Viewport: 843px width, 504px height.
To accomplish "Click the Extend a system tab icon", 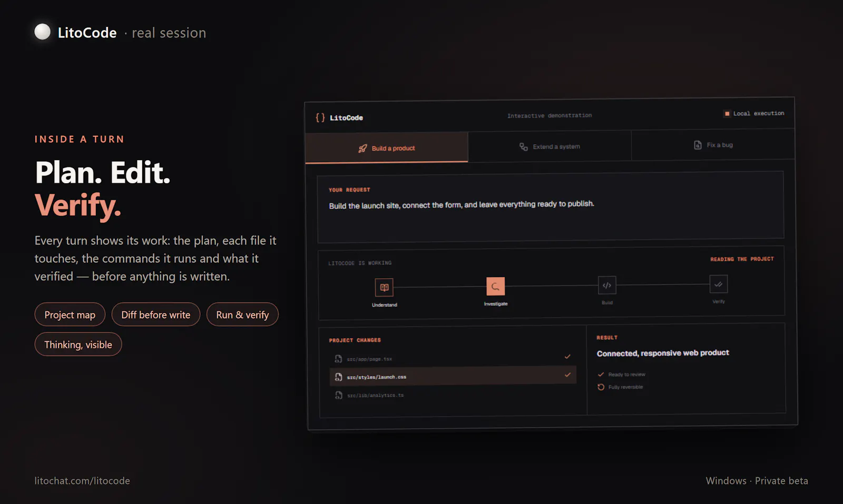I will 523,147.
